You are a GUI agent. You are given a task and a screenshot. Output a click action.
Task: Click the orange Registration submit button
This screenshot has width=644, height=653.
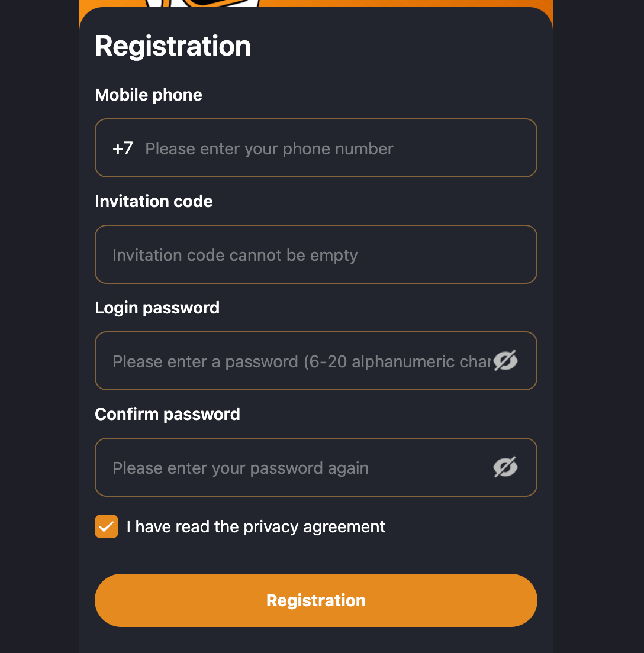316,600
